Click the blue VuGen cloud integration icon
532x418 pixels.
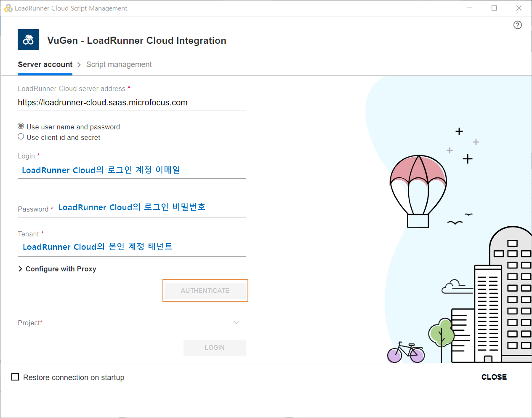pos(28,40)
